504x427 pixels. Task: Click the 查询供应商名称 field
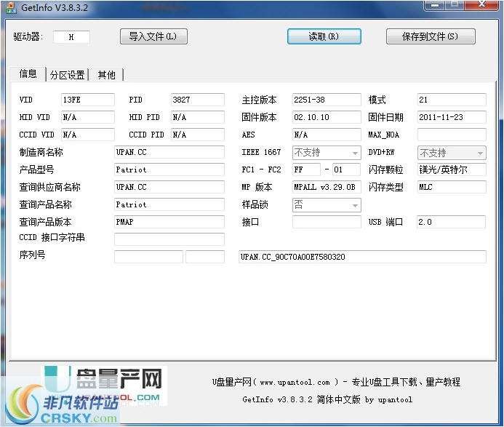[x=169, y=187]
